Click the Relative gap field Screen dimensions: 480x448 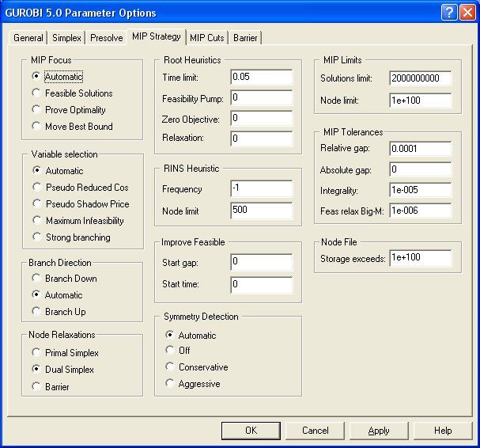coord(421,149)
